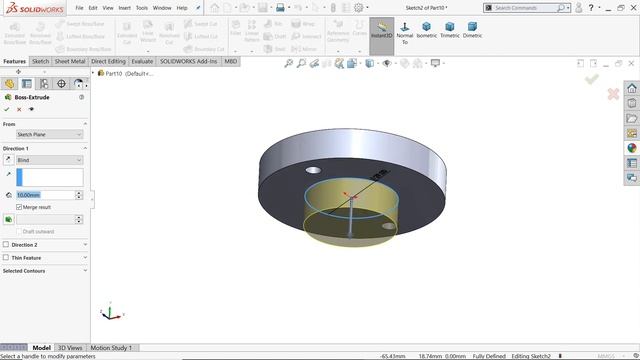Screen dimensions: 640x360
Task: Open the Custom Properties pane
Action: pos(632,163)
